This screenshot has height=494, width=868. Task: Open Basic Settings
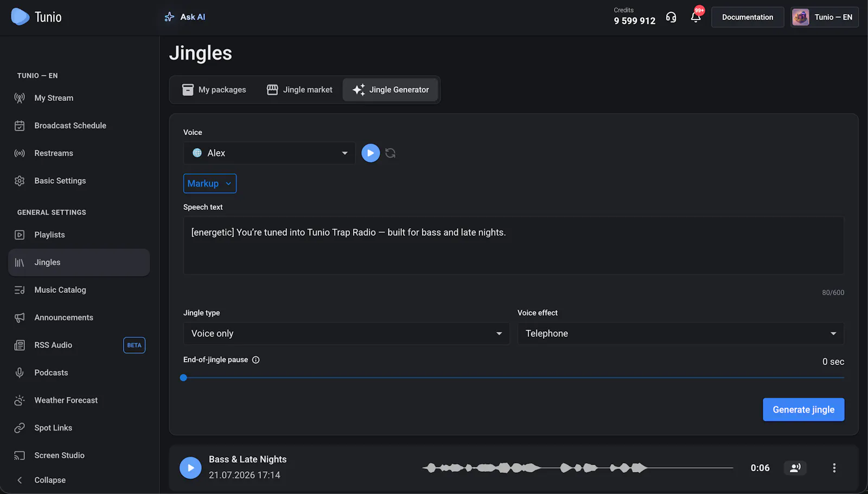pyautogui.click(x=79, y=181)
